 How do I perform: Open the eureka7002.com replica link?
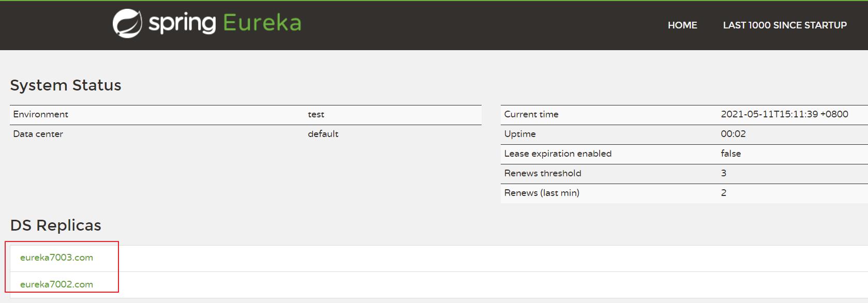point(57,284)
